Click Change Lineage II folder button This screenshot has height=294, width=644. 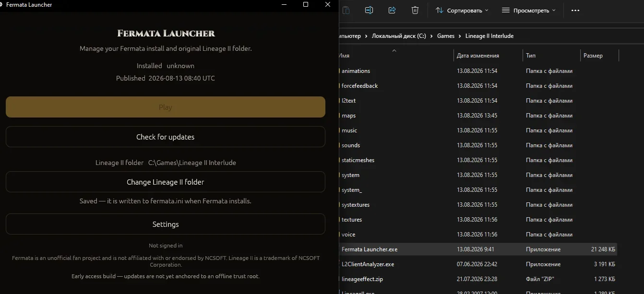click(166, 182)
